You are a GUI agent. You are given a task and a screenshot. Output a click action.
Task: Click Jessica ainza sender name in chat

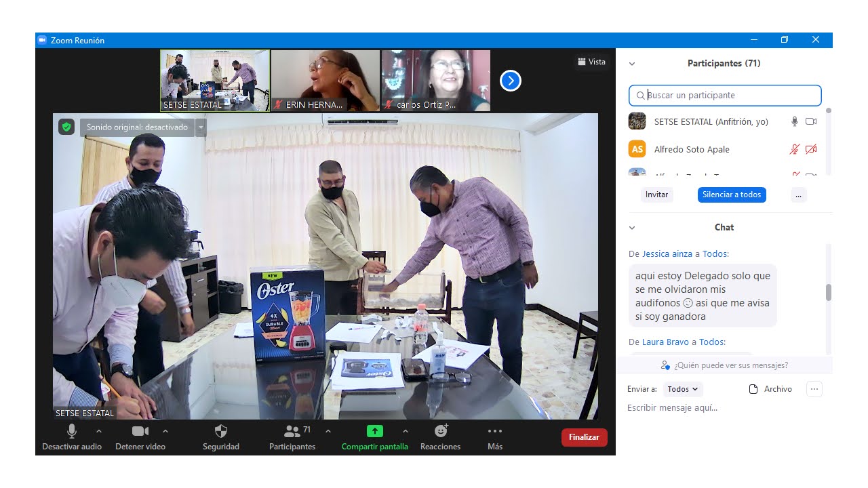667,254
